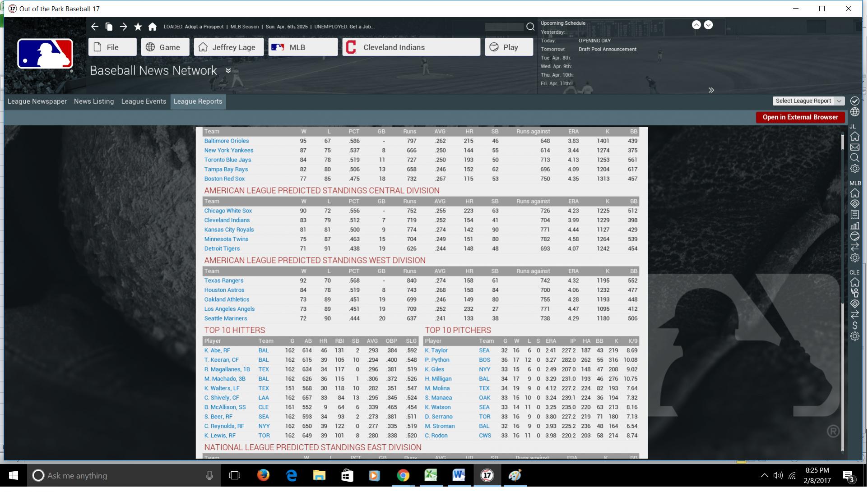Open player K. Abe, RF link
868x492 pixels.
tap(217, 351)
